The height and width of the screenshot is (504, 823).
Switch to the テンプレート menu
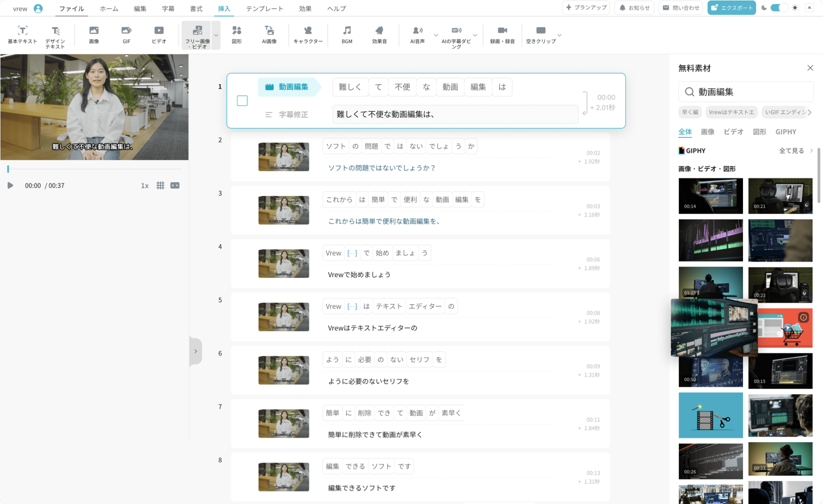tap(265, 8)
